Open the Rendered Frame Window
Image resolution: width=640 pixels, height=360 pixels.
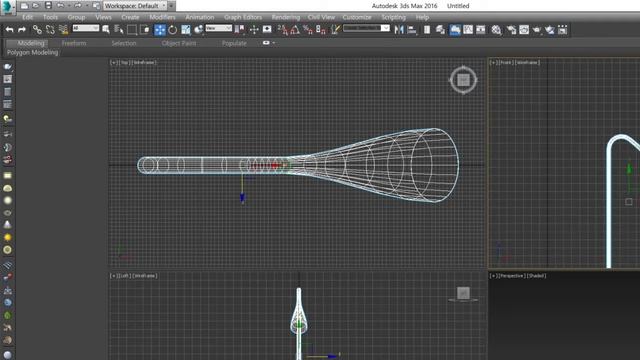524,29
